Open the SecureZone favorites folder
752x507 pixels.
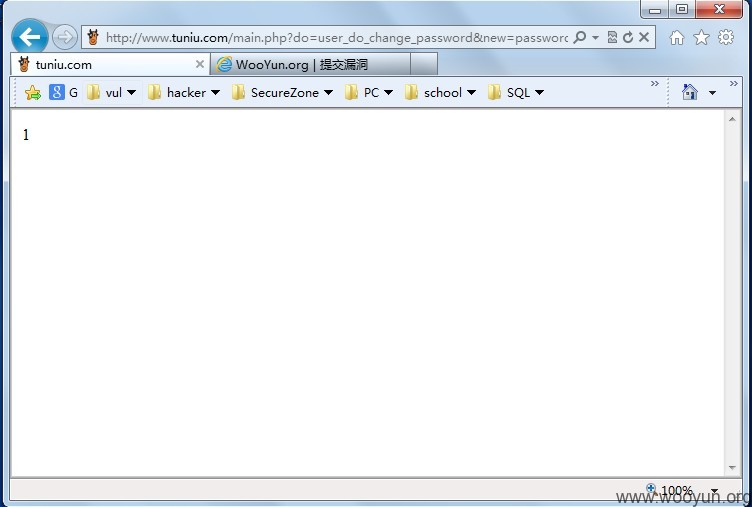(282, 92)
